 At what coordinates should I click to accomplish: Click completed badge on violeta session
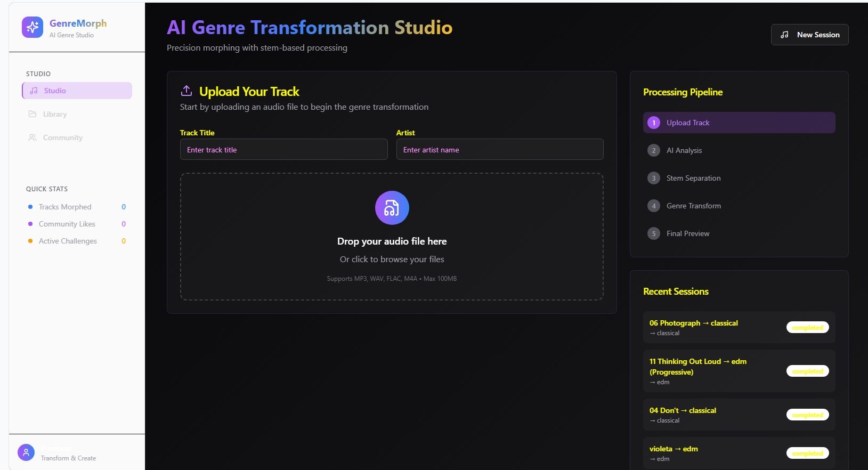(808, 453)
